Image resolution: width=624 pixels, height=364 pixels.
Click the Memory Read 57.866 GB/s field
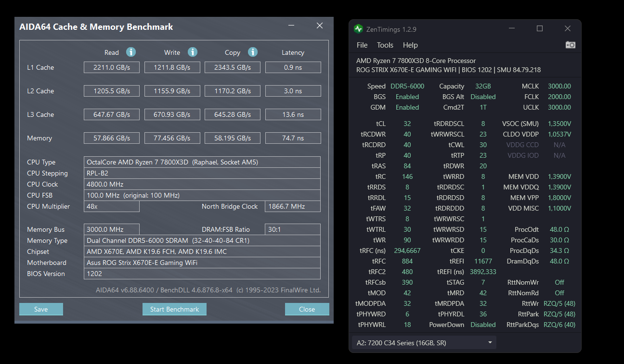pos(112,138)
